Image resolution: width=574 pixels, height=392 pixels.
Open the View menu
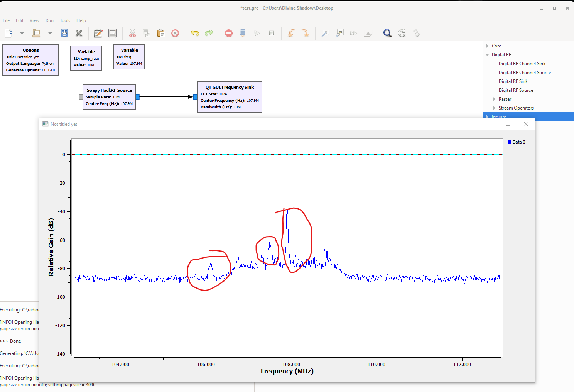[34, 20]
